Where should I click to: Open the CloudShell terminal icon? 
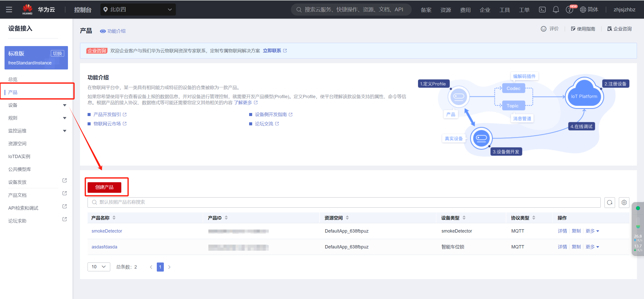[x=542, y=10]
